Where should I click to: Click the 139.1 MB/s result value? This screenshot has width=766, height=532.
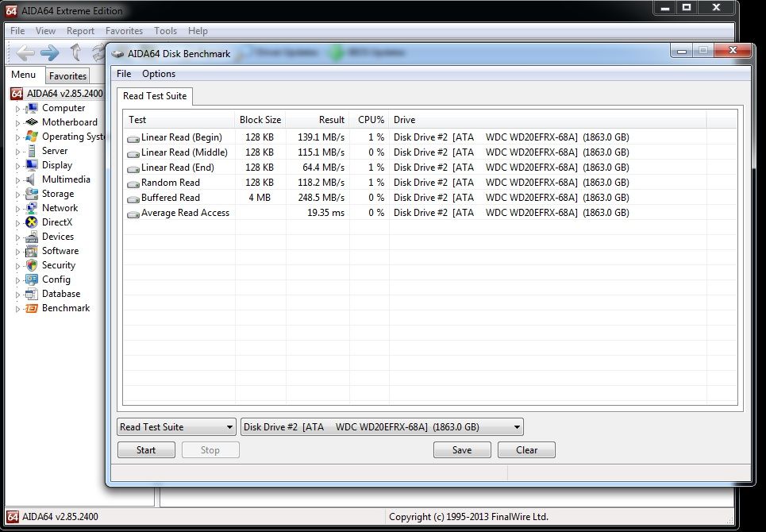pos(321,137)
